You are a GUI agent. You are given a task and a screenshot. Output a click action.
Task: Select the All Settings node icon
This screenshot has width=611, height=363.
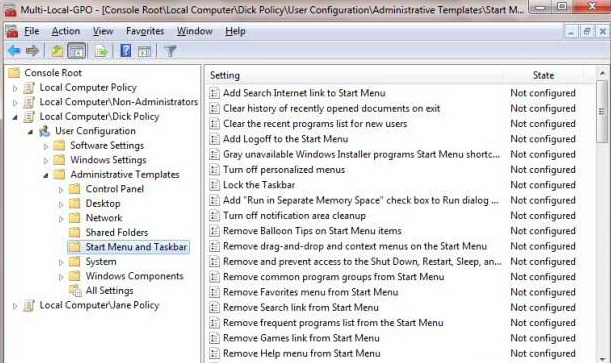point(74,291)
